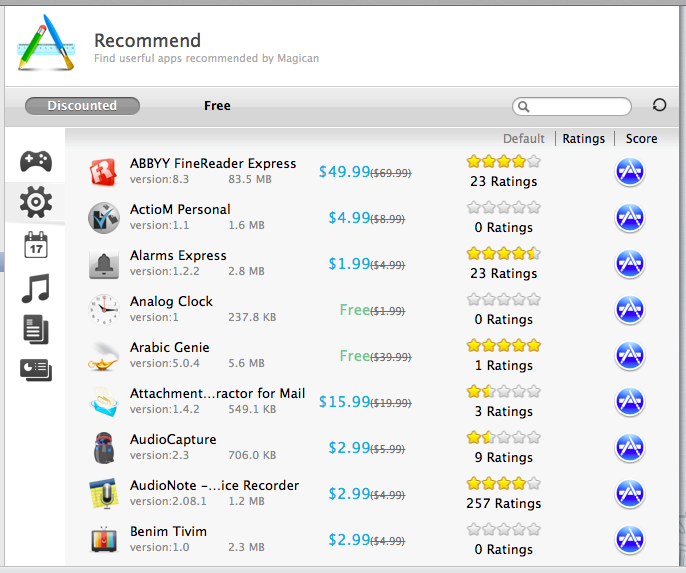Switch to the Free tab
Screen dimensions: 686x573
217,106
